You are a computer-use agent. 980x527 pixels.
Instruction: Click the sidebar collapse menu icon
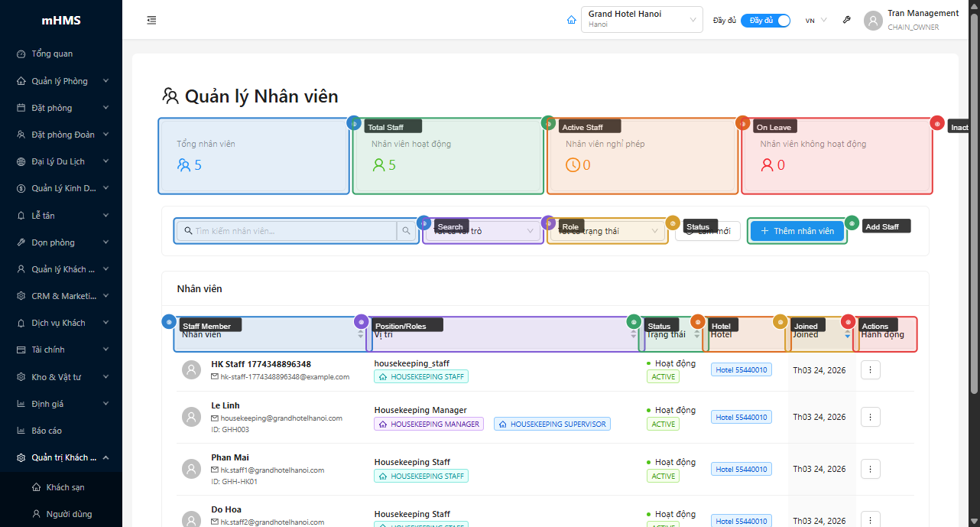point(151,20)
